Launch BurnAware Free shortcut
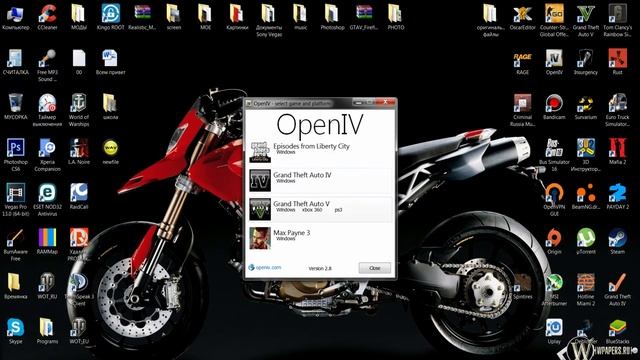This screenshot has height=360, width=640. pyautogui.click(x=16, y=244)
